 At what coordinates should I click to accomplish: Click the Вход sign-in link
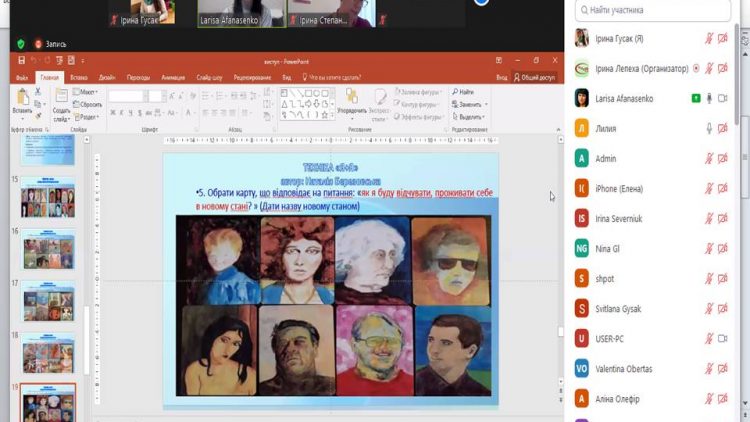[x=501, y=77]
